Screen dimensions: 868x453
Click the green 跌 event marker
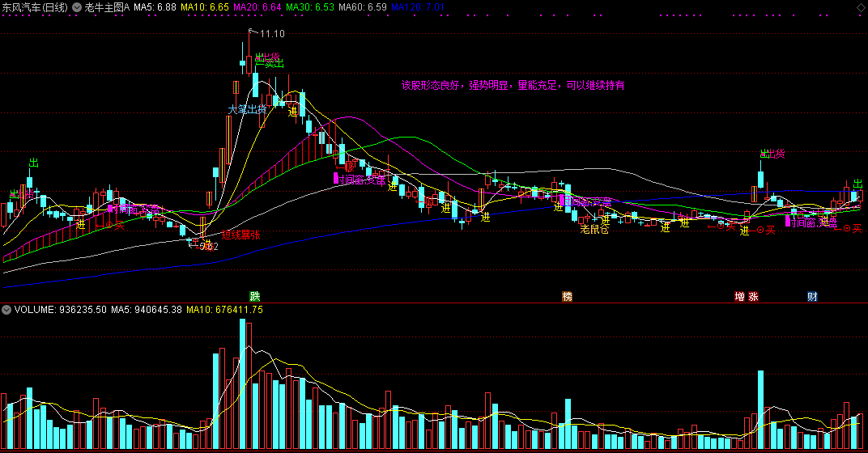point(254,296)
